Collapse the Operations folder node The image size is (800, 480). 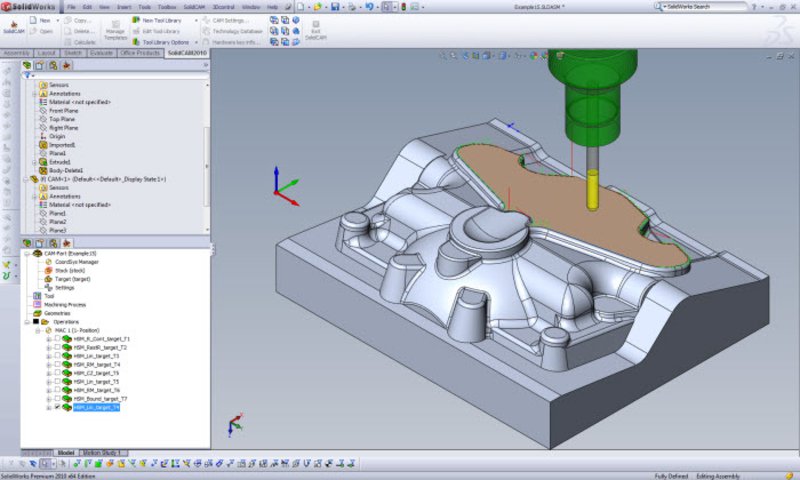(x=27, y=322)
